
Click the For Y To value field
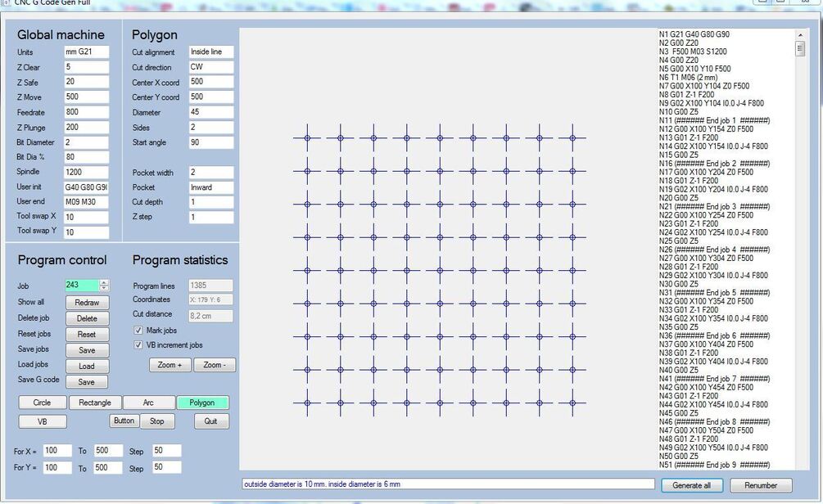(108, 467)
